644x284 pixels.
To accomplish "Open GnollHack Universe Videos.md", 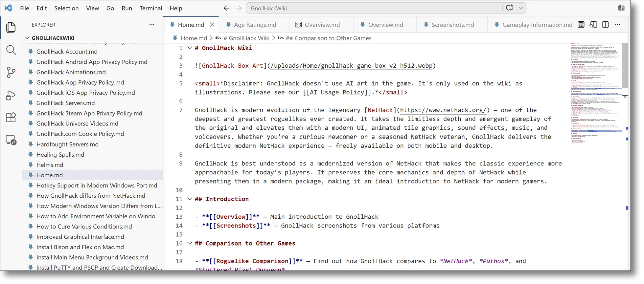I will (x=77, y=123).
